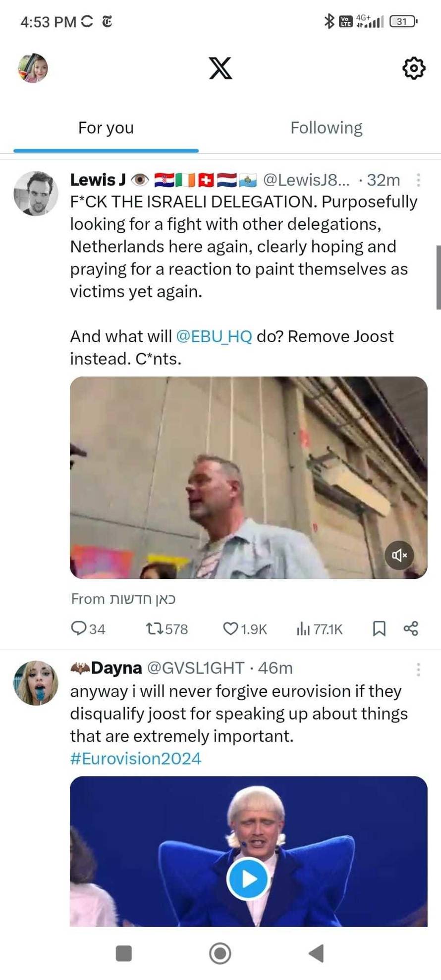
Task: Reply to Lewis J's post
Action: point(79,628)
